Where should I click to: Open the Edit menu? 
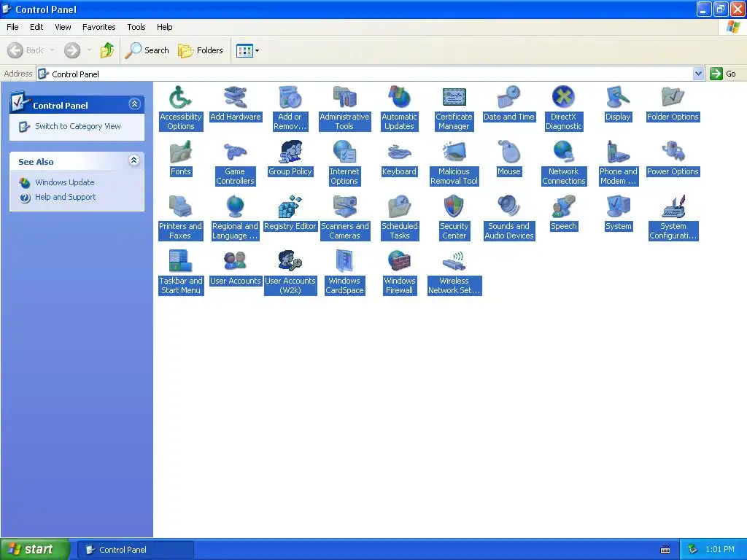[36, 27]
